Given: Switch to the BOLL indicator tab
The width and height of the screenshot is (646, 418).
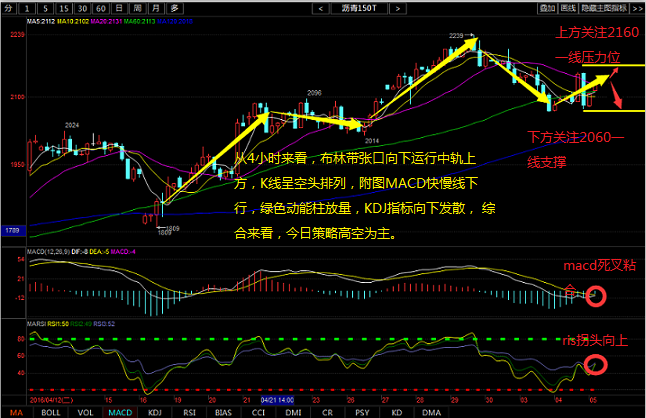Looking at the screenshot, I should (x=48, y=411).
